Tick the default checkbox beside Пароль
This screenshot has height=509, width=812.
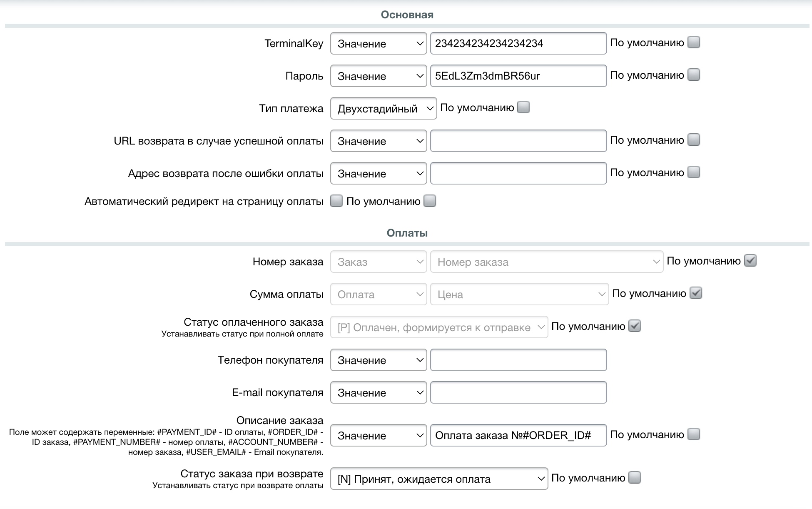coord(693,75)
